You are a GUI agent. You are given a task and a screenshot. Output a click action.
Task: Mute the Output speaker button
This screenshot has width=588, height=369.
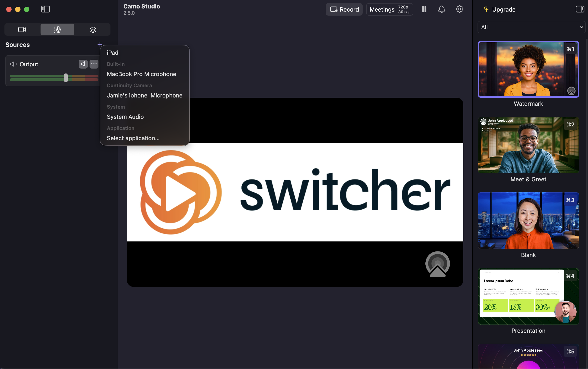click(83, 64)
